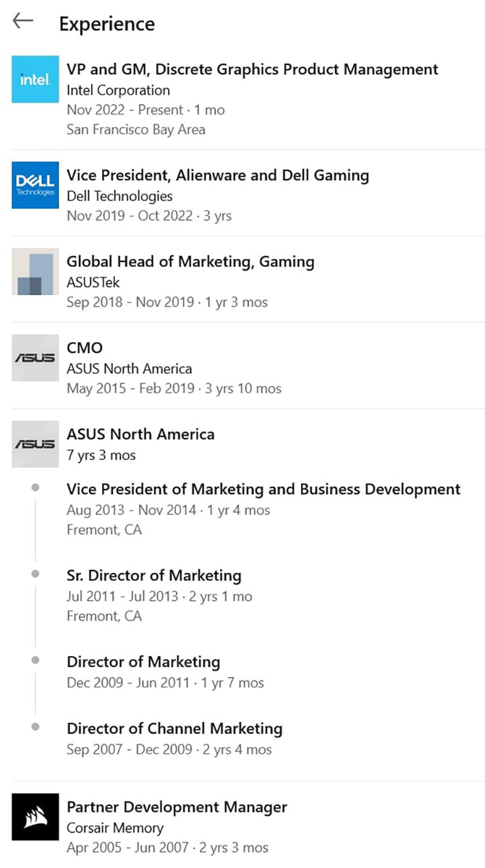
Task: Open the ASUS North America group heading
Action: tap(140, 434)
